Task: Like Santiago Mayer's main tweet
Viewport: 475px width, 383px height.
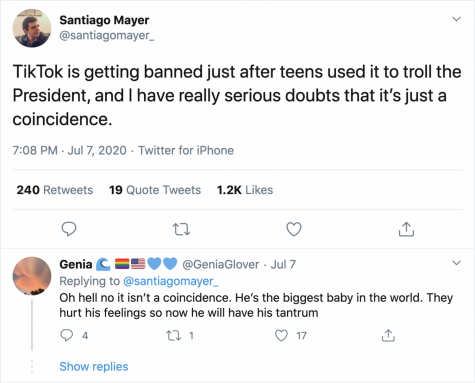Action: pos(294,229)
